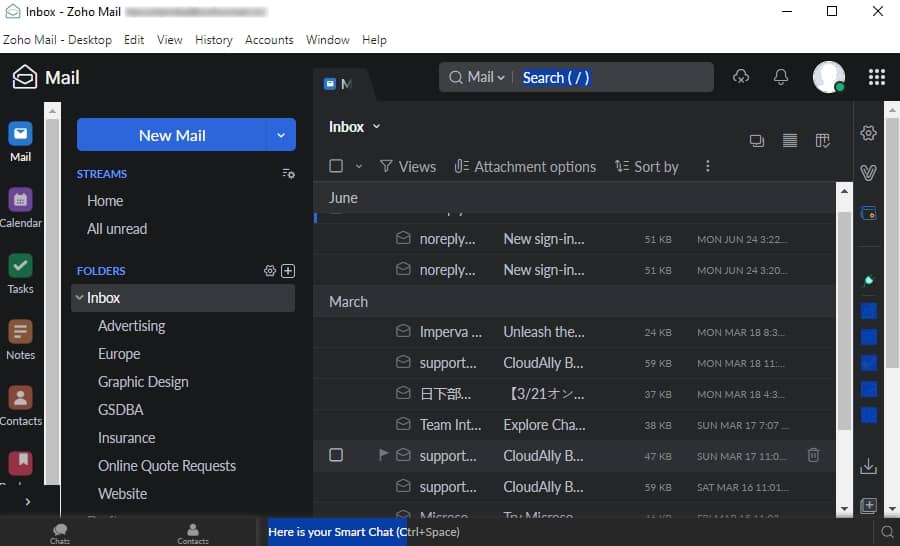900x546 pixels.
Task: Open the Imperva Unleash the email
Action: [x=574, y=332]
